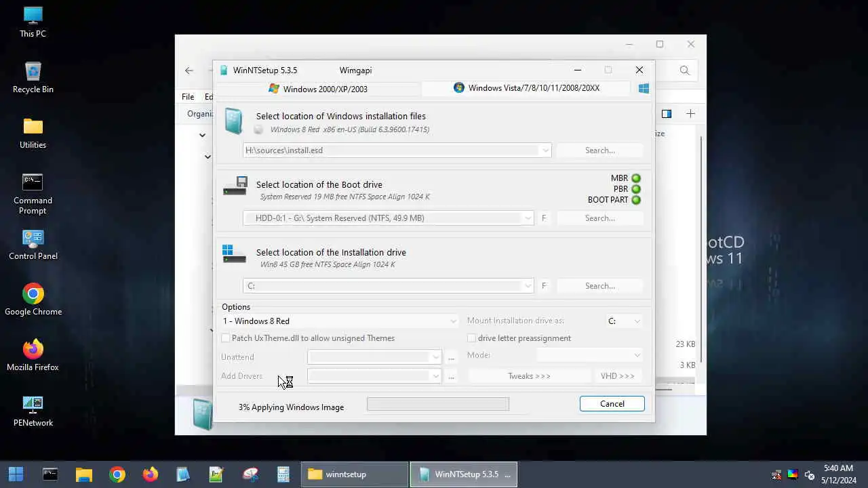Open the taskbar Chrome icon
Screen dimensions: 868x488
[x=117, y=474]
